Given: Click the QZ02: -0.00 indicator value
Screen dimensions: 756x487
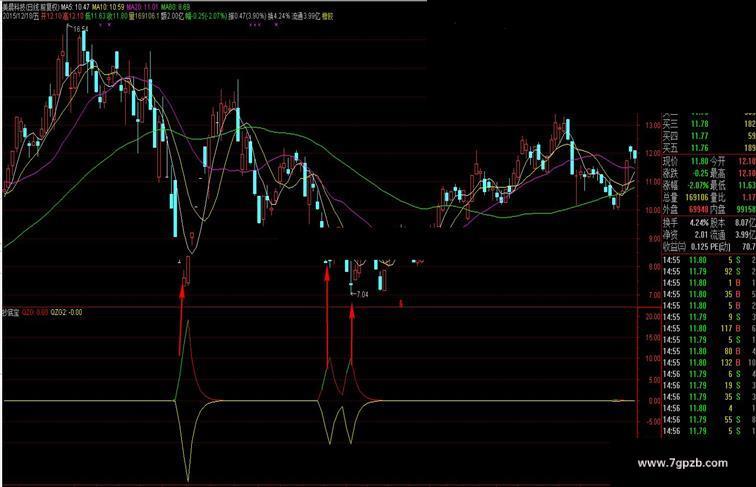Looking at the screenshot, I should [x=66, y=312].
